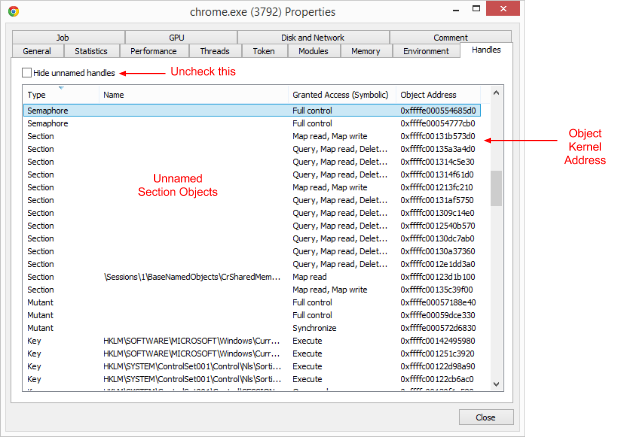Select the CrSharedMem named Section row
The width and height of the screenshot is (624, 437).
[252, 277]
